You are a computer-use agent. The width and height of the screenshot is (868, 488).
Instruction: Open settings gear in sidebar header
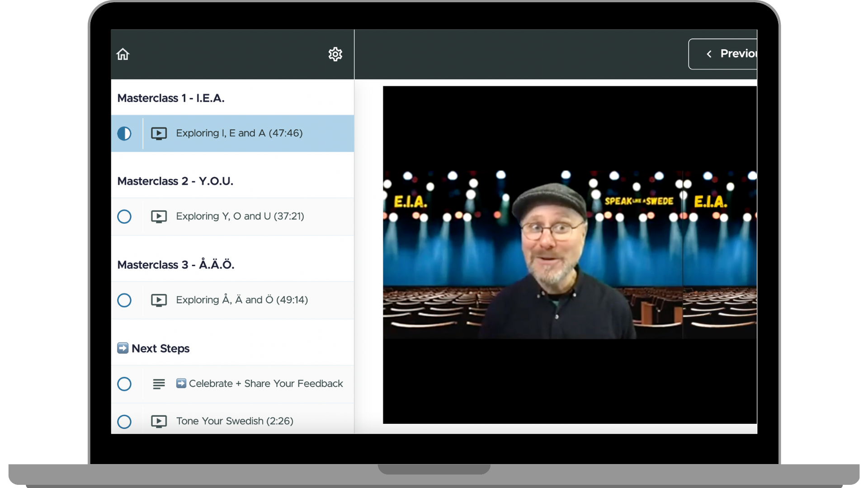[335, 54]
